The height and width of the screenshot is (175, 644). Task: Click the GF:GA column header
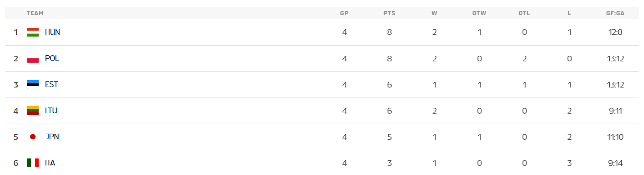pos(615,13)
